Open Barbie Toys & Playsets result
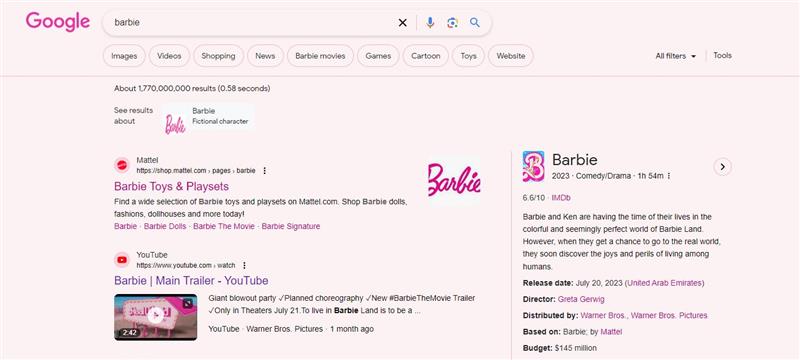This screenshot has width=800, height=360. point(171,186)
